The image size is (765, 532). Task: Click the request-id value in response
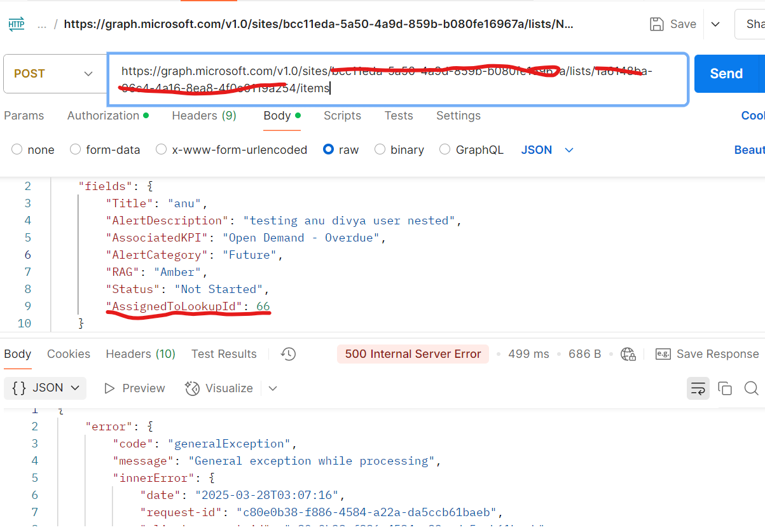pyautogui.click(x=366, y=512)
